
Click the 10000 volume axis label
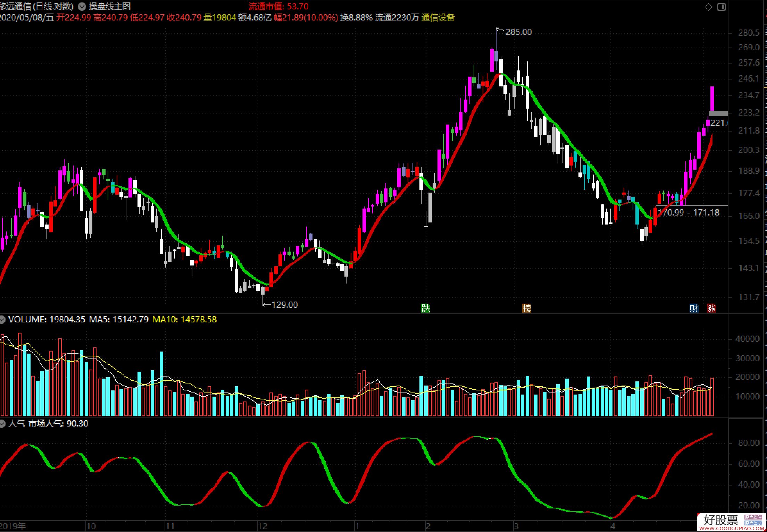pyautogui.click(x=748, y=396)
